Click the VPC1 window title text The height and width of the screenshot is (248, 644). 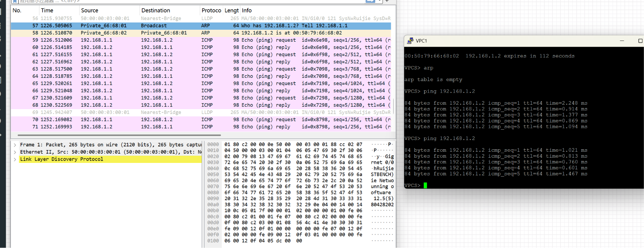pyautogui.click(x=421, y=41)
